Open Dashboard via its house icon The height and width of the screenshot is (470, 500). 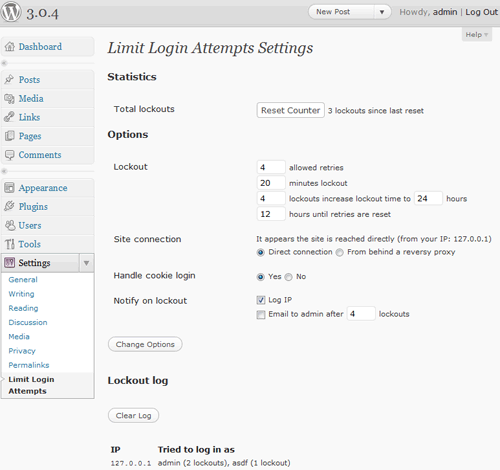[10, 47]
